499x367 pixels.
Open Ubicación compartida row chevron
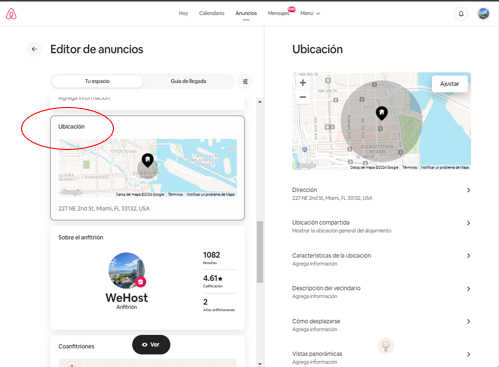click(468, 223)
